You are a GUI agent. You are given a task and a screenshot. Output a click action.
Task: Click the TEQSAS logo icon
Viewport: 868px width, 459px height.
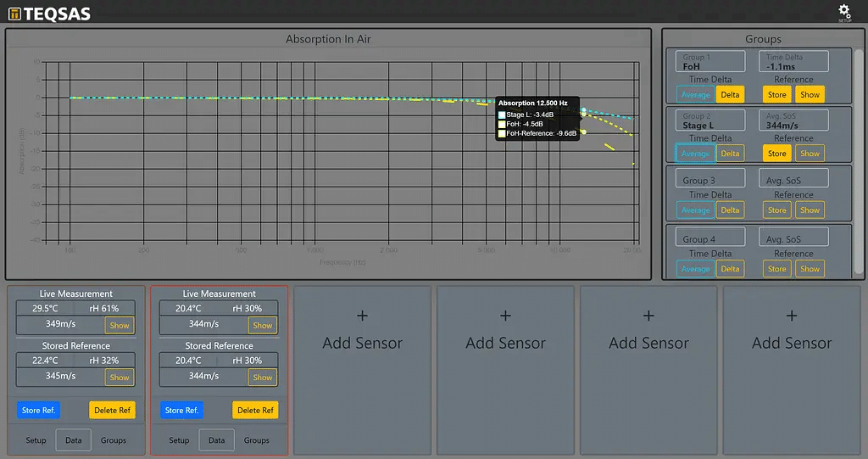pos(14,14)
